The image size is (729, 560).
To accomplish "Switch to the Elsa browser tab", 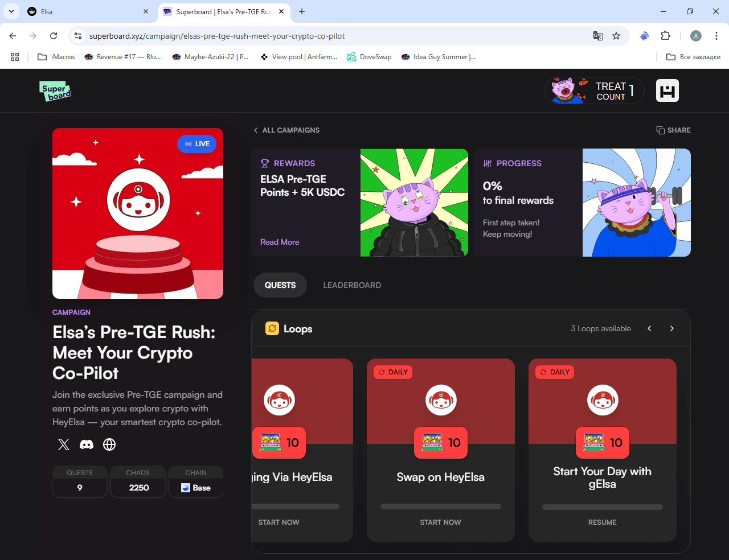I will tap(88, 11).
